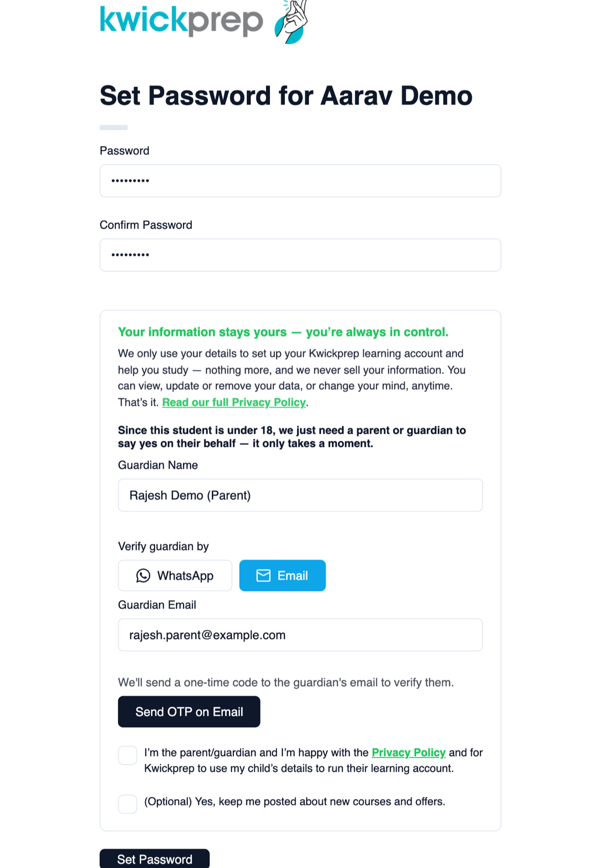Viewport: 601px width, 868px height.
Task: Open Privacy Policy link in consent text
Action: click(409, 752)
